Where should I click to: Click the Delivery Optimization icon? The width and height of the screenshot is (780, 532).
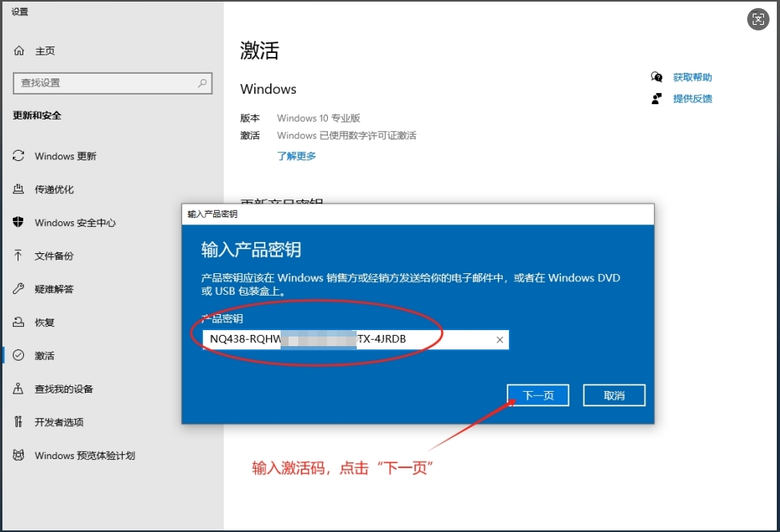18,189
